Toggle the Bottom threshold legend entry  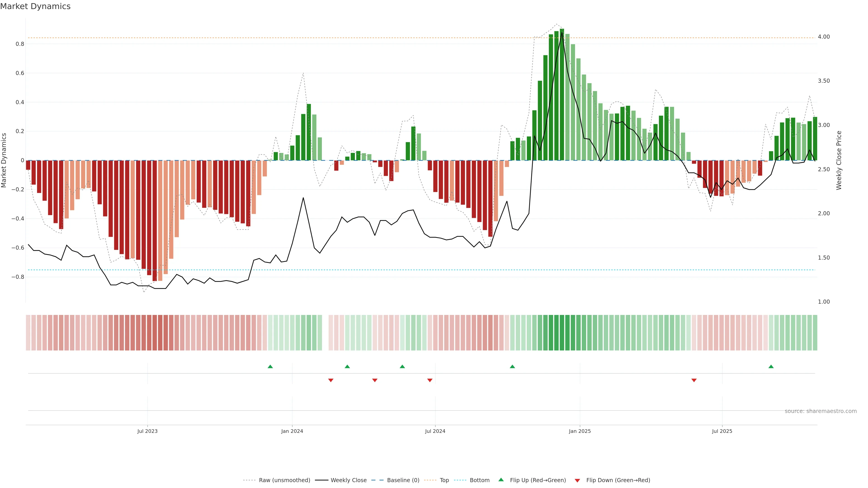click(x=479, y=480)
